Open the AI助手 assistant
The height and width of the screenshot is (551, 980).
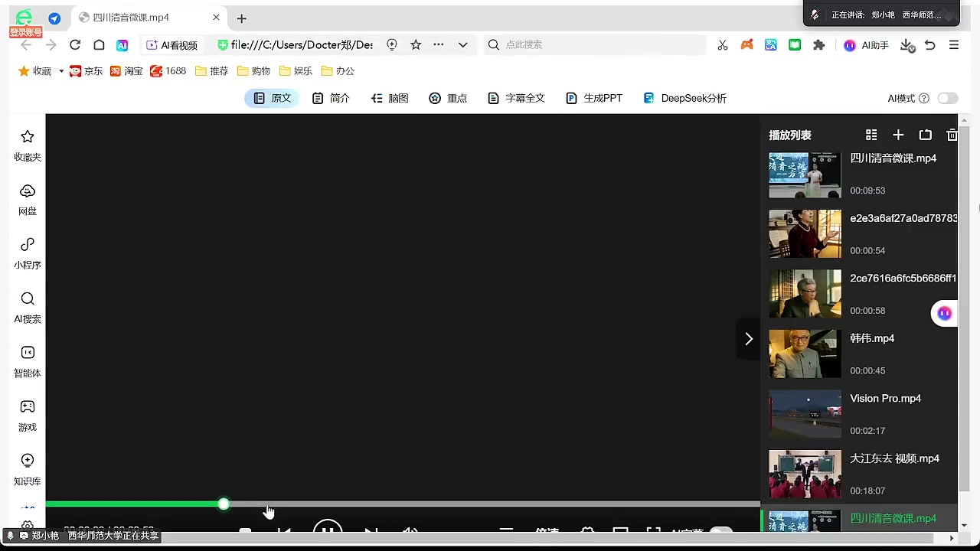click(x=866, y=45)
